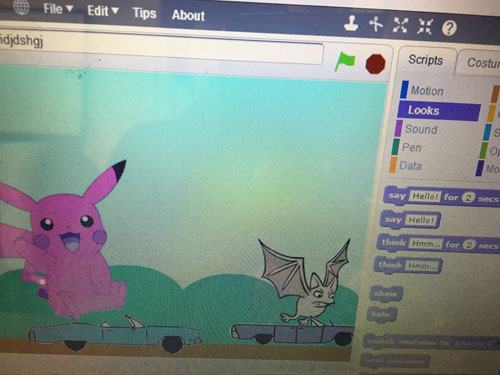Click the project name field 'idjdshgj'
The image size is (500, 375).
tap(160, 47)
